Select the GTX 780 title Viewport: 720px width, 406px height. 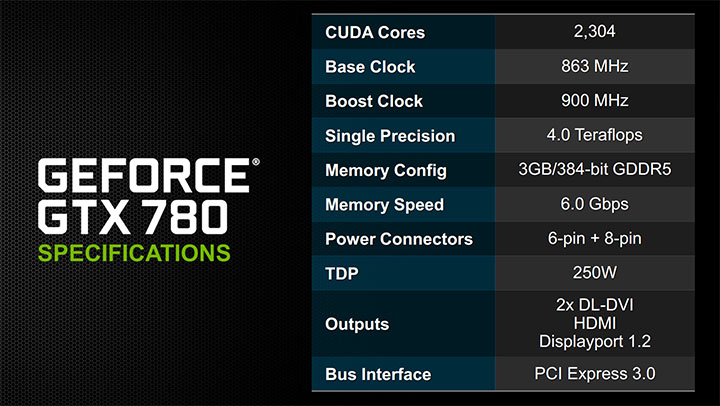point(133,217)
